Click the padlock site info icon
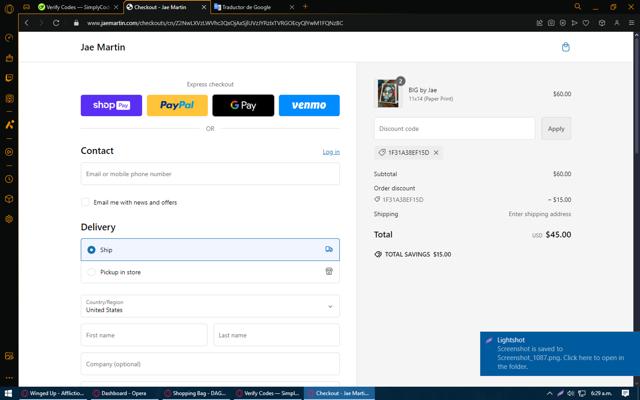The image size is (640, 400). pos(76,23)
